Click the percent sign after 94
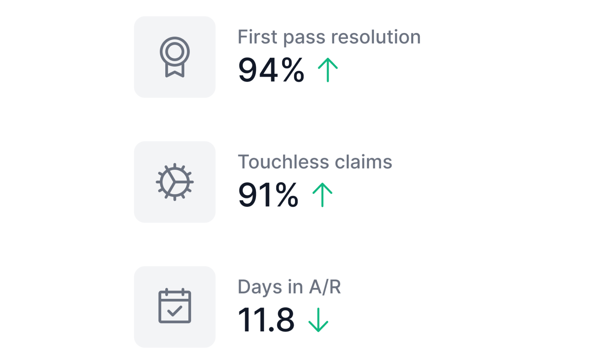The height and width of the screenshot is (364, 615). click(x=292, y=70)
